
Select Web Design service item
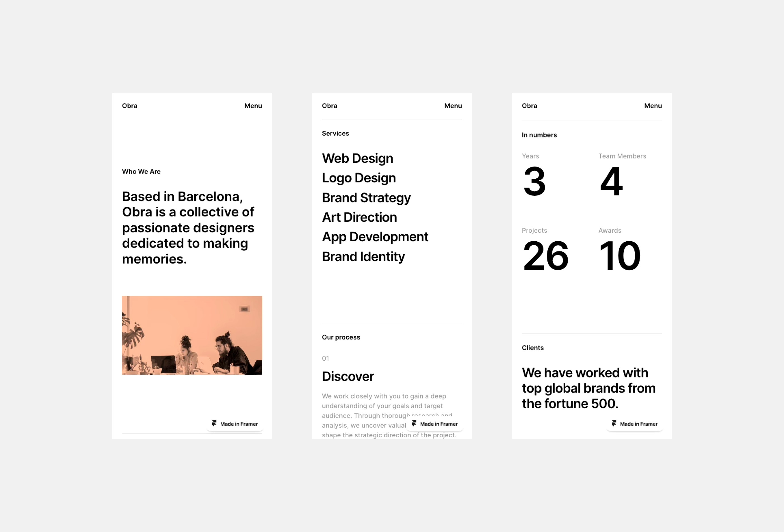357,158
